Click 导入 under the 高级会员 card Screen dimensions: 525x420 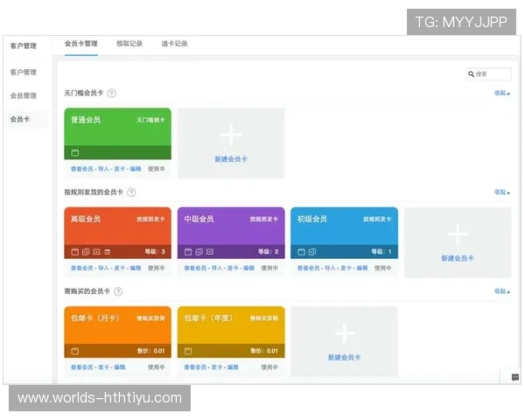click(103, 268)
